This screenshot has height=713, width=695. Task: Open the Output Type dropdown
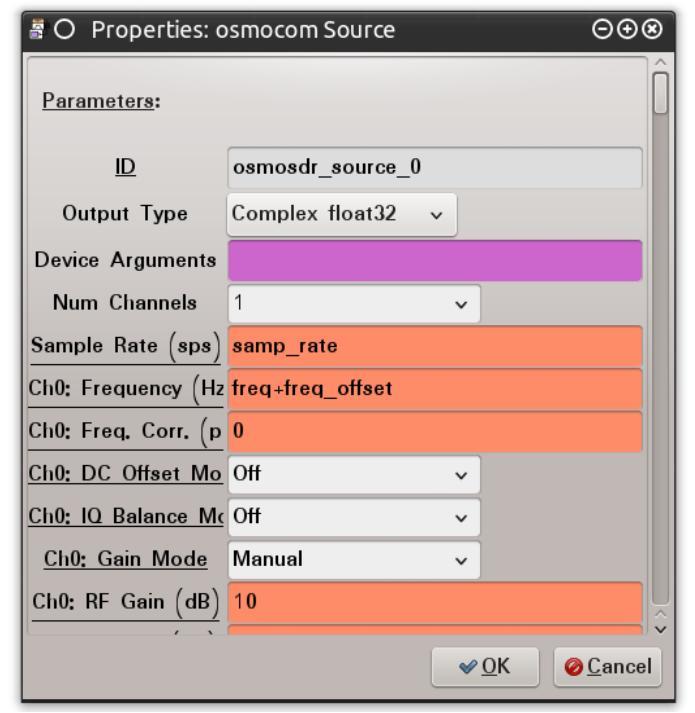pos(342,214)
